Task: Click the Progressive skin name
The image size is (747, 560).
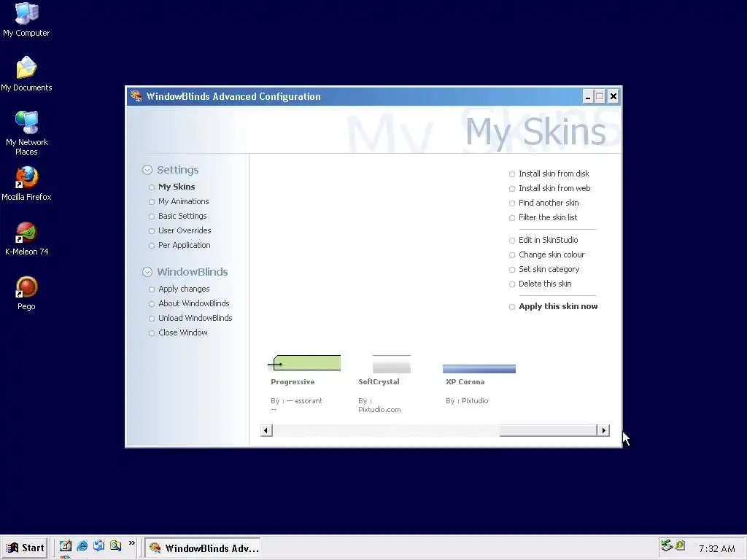Action: [293, 382]
